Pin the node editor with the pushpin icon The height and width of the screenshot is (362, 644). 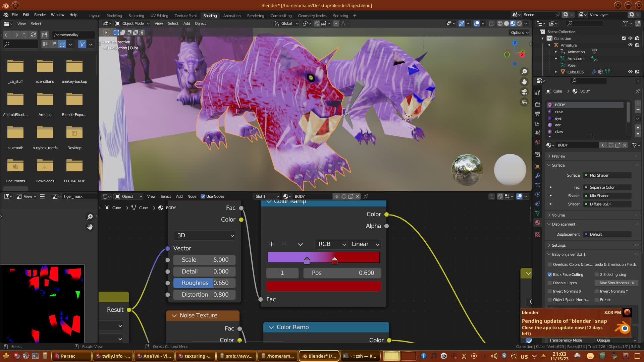[366, 196]
